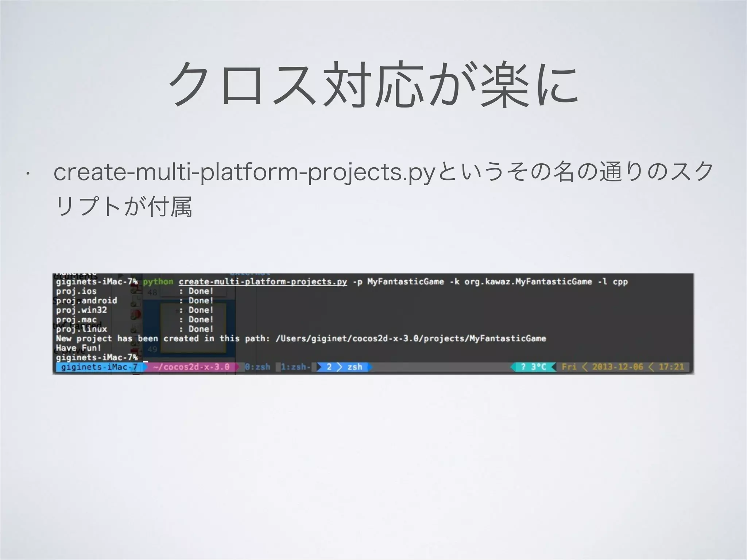747x560 pixels.
Task: Click the underlined create-multi-platform-projects.py filename in the terminal
Action: (x=263, y=282)
